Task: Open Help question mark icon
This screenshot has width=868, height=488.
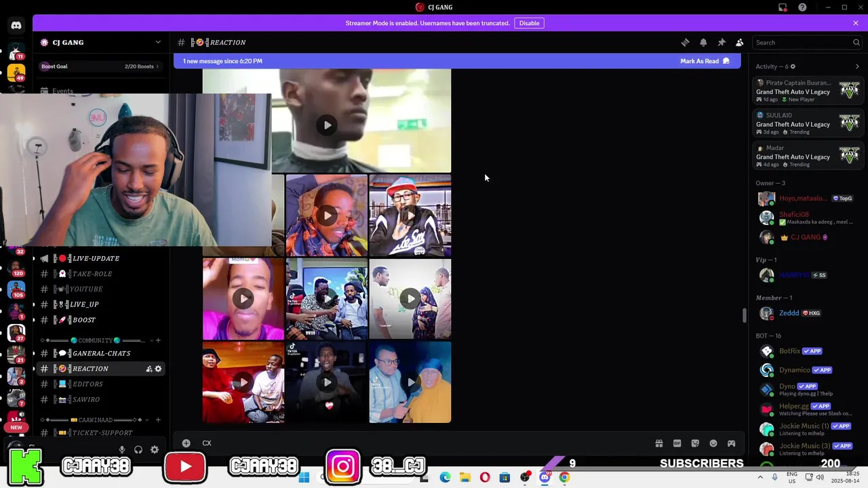Action: coord(802,7)
